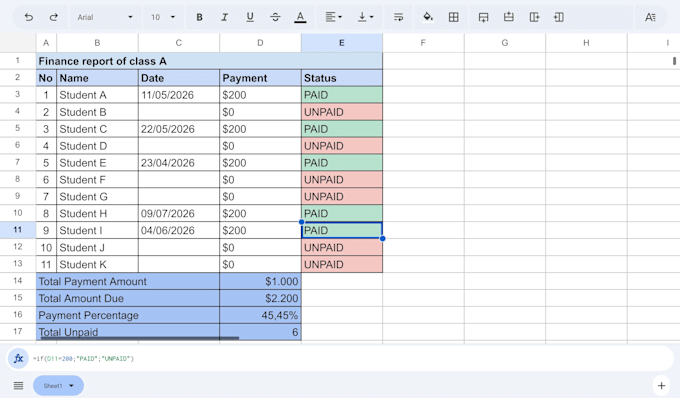Toggle text wrapping
Image resolution: width=680 pixels, height=398 pixels.
pos(398,17)
